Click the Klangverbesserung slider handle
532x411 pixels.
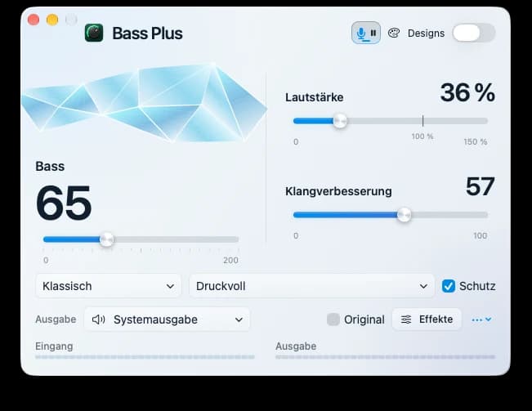point(404,215)
